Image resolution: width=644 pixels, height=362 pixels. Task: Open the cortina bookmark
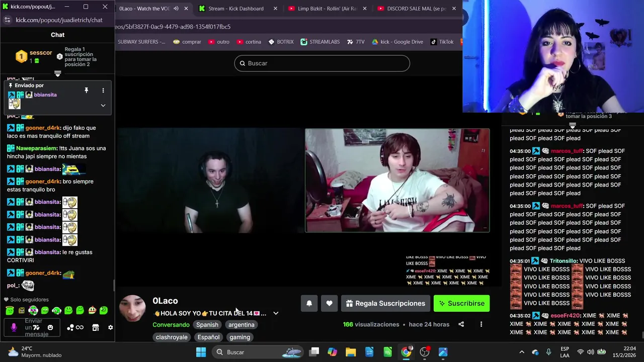(249, 42)
